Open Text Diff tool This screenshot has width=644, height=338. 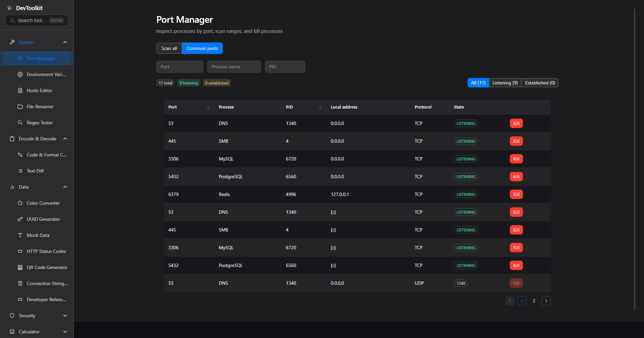click(x=37, y=171)
